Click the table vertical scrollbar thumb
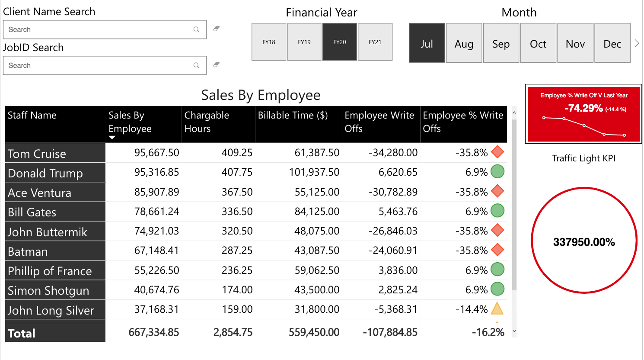The width and height of the screenshot is (644, 360). point(514,205)
